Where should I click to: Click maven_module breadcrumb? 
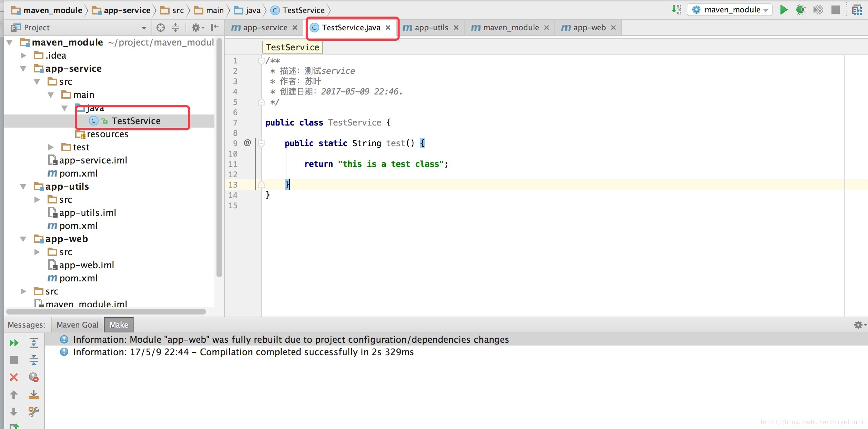[x=47, y=10]
